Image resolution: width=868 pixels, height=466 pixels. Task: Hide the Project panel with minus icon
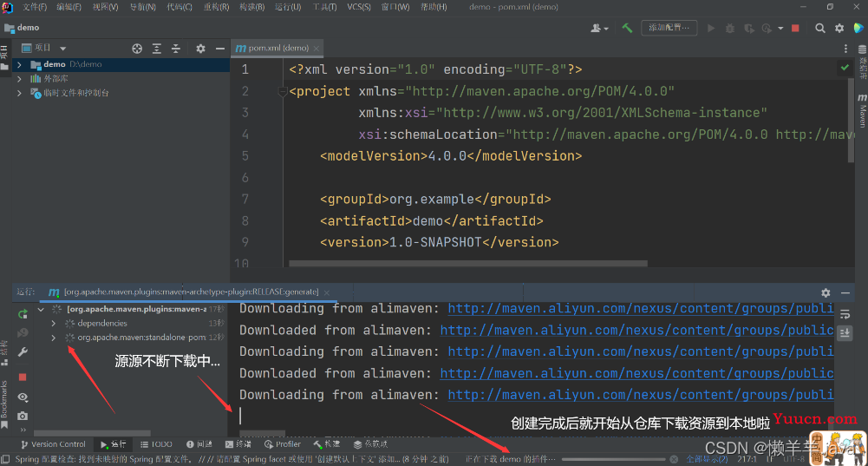[x=219, y=49]
